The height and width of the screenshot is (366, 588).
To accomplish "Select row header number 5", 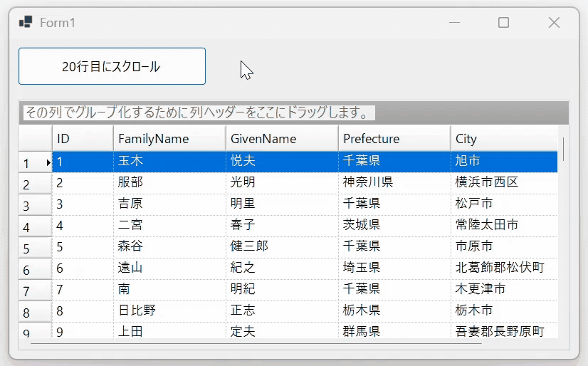I will click(x=36, y=248).
